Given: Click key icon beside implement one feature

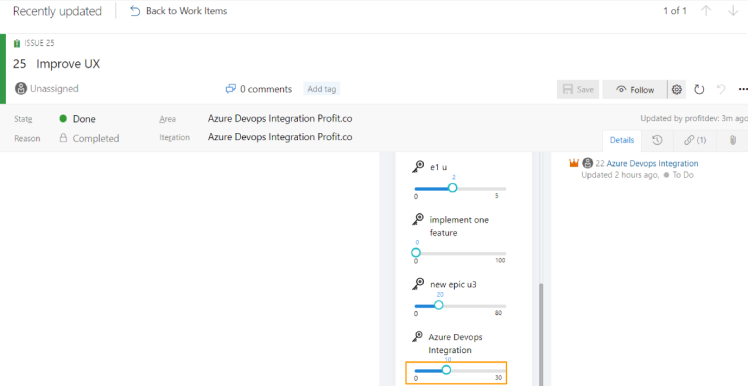Looking at the screenshot, I should [x=418, y=219].
